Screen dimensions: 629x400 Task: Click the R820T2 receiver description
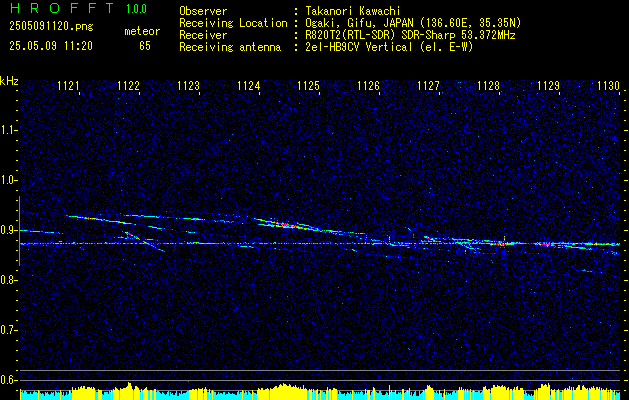pyautogui.click(x=410, y=35)
